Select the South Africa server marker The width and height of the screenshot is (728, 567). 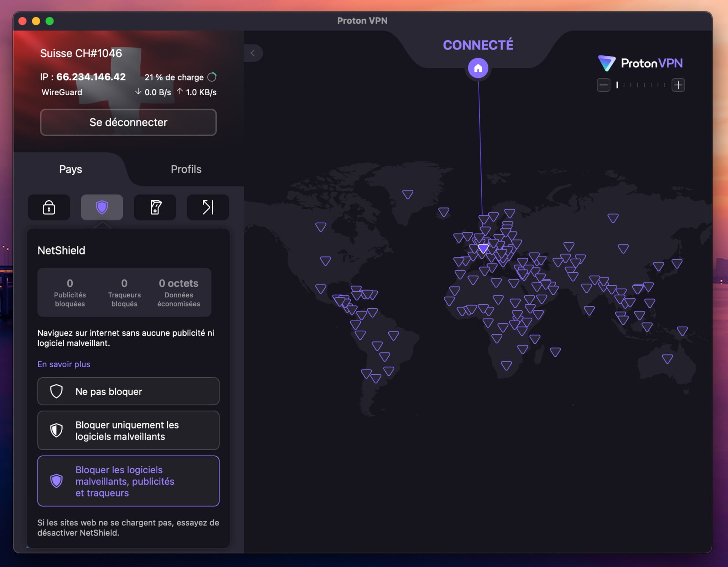click(x=506, y=365)
